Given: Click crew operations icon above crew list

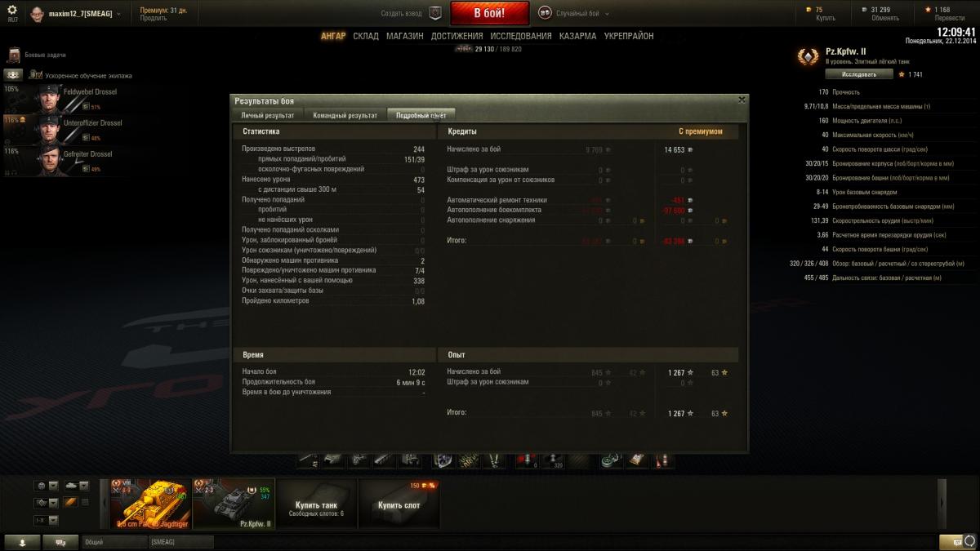Looking at the screenshot, I should (x=14, y=74).
